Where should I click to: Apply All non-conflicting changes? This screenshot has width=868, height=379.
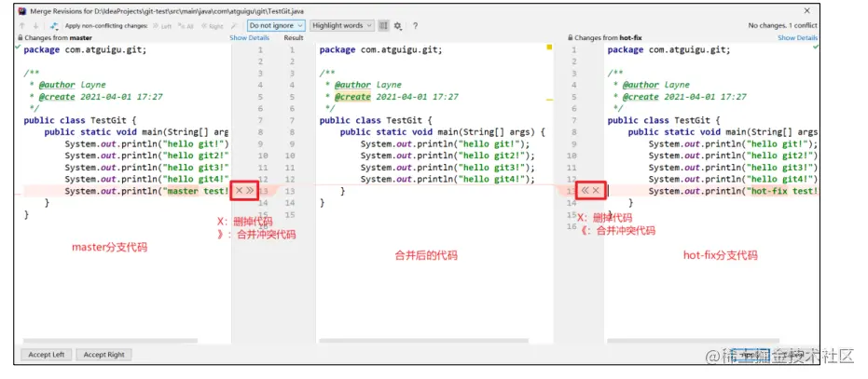186,26
